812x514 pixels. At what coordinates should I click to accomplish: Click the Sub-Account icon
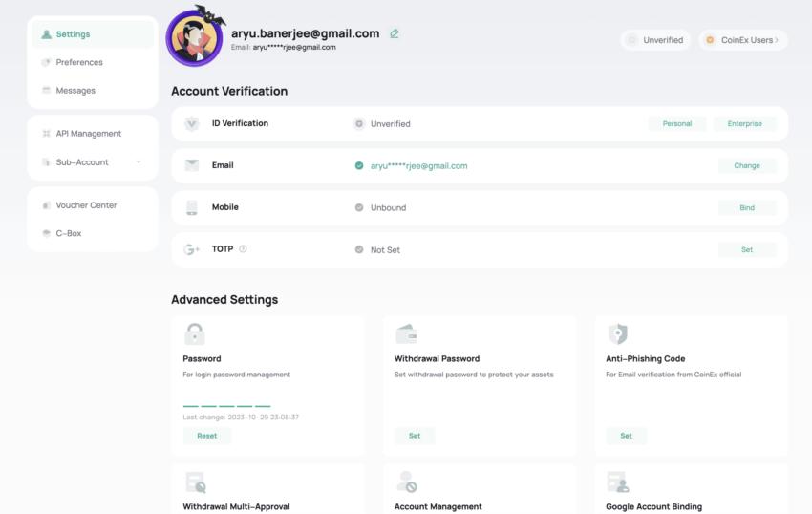click(x=46, y=162)
